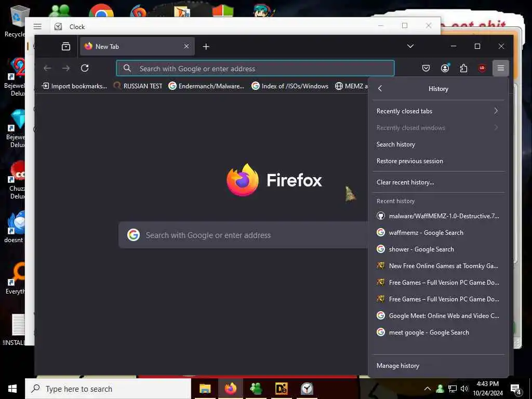
Task: Click the taskbar clock showing 4:43 PM
Action: [487, 389]
